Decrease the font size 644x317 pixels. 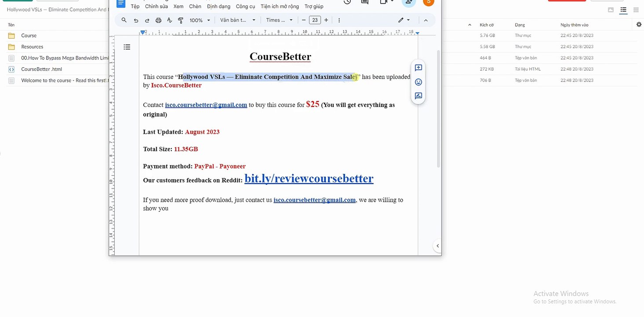[x=303, y=20]
